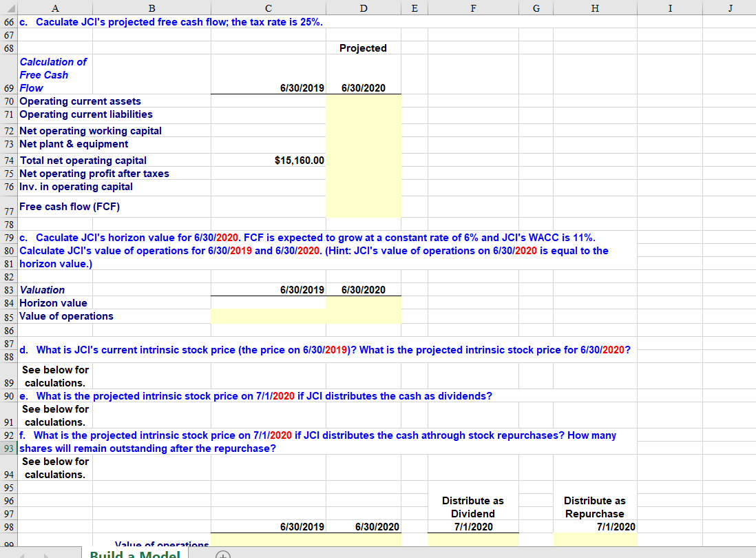The image size is (756, 558).
Task: Click the 'Projected' heading cell
Action: point(364,48)
